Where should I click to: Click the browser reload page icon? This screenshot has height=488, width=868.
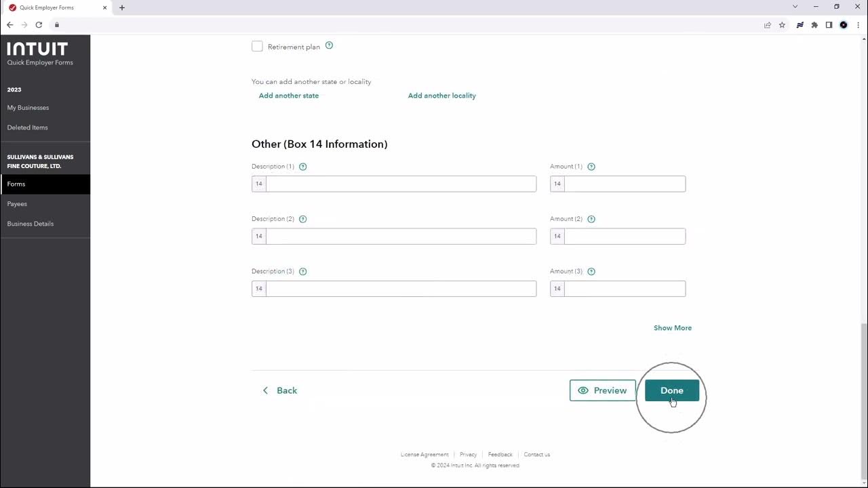pyautogui.click(x=39, y=25)
